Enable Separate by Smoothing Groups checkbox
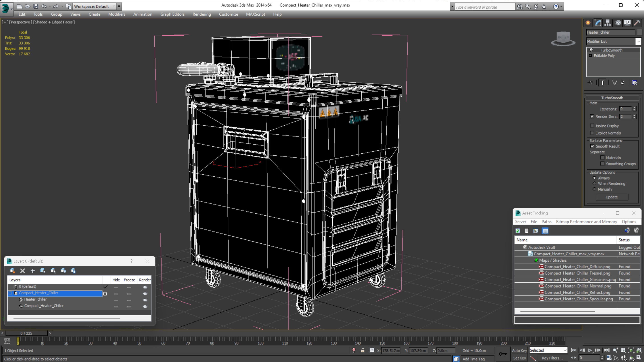 [x=602, y=164]
